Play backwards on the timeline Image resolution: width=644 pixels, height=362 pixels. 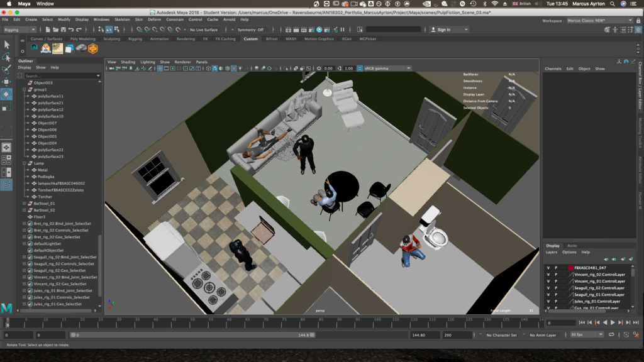tap(605, 322)
